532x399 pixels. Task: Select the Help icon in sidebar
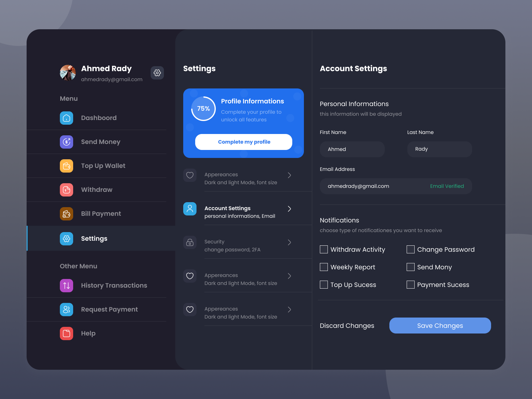tap(66, 333)
